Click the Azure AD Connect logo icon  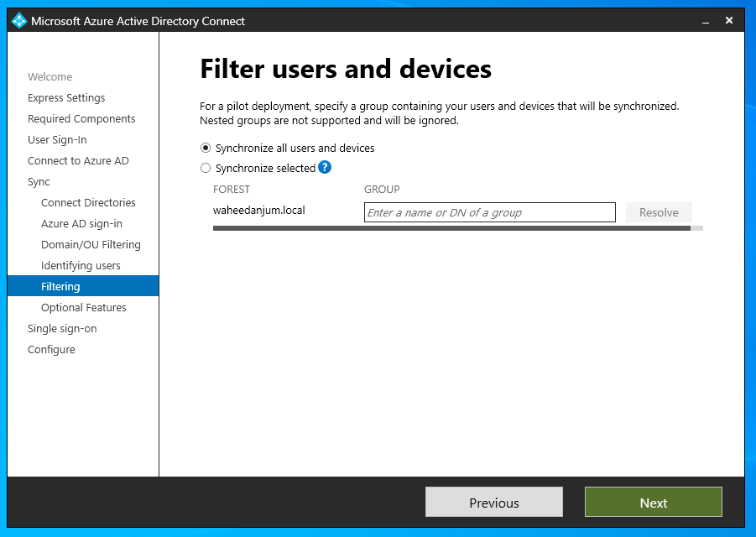(18, 21)
